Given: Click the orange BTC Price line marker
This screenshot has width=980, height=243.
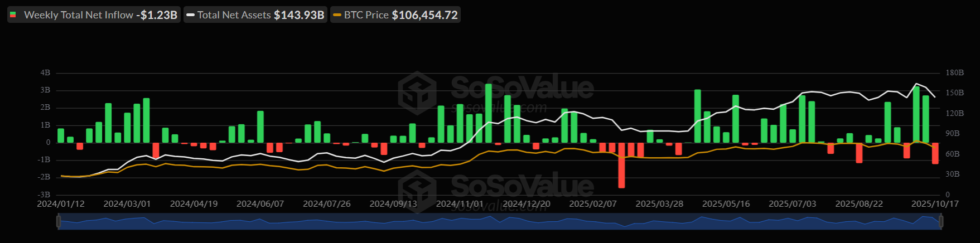Looking at the screenshot, I should click(x=337, y=15).
